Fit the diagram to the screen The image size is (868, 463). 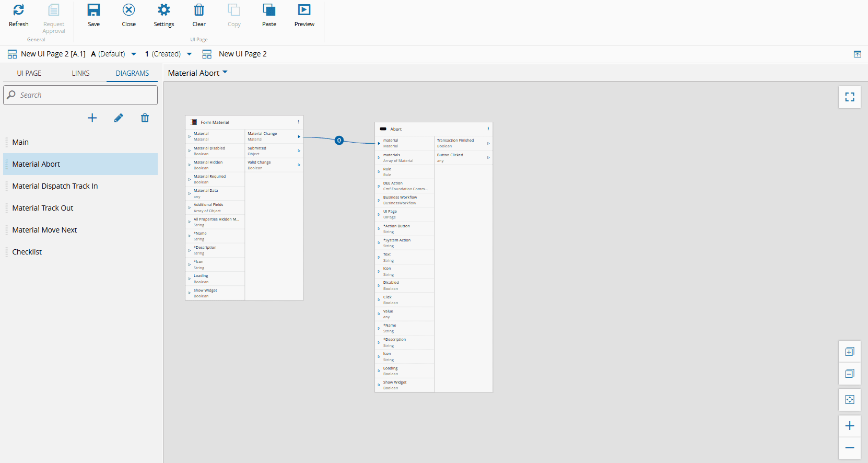point(849,400)
